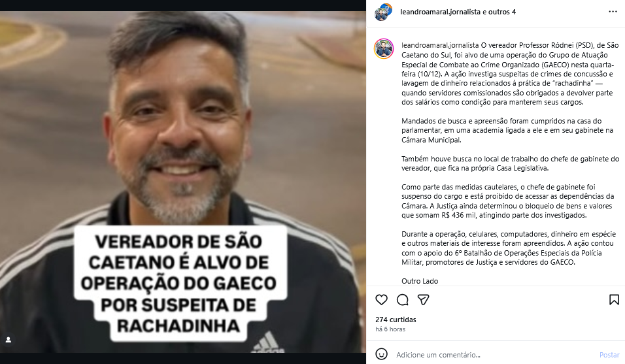Open the 'há 6 horas' timestamp
The image size is (625, 364).
pos(390,329)
